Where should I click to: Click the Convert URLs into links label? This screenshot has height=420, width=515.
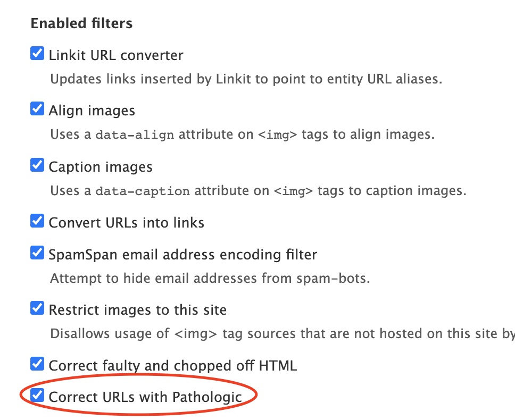[x=126, y=222]
